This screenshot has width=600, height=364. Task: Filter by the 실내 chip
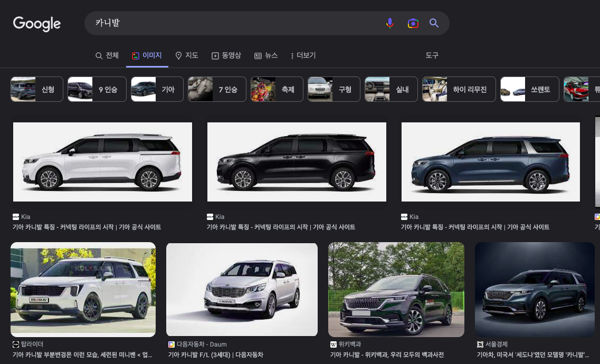[391, 89]
